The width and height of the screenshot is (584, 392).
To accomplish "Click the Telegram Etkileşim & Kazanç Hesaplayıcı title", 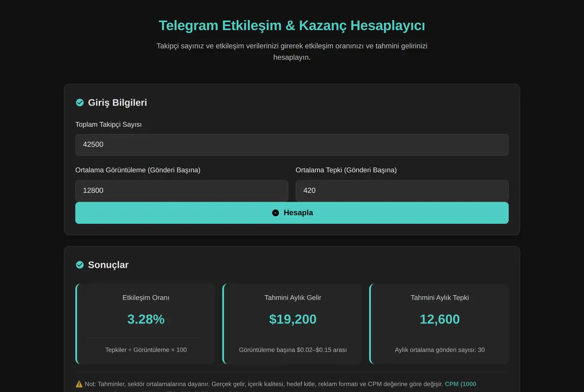I will 292,25.
